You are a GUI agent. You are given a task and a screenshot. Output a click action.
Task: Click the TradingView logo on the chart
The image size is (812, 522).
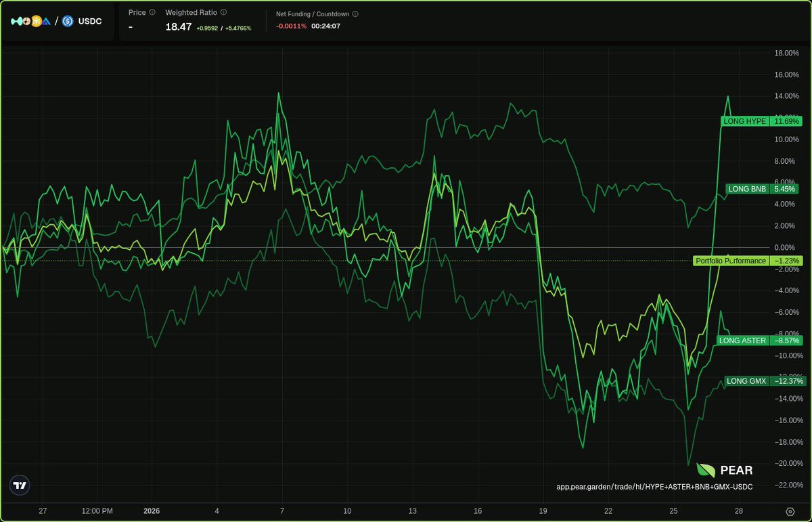(20, 485)
